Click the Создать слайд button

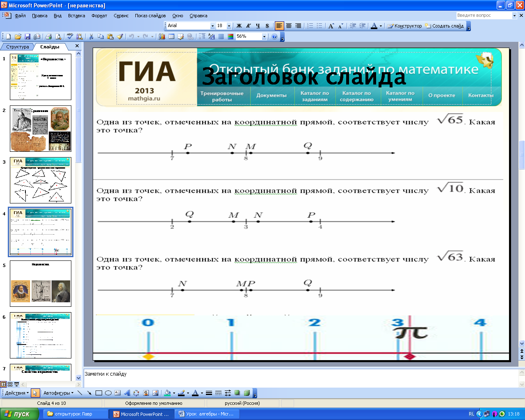tap(444, 26)
